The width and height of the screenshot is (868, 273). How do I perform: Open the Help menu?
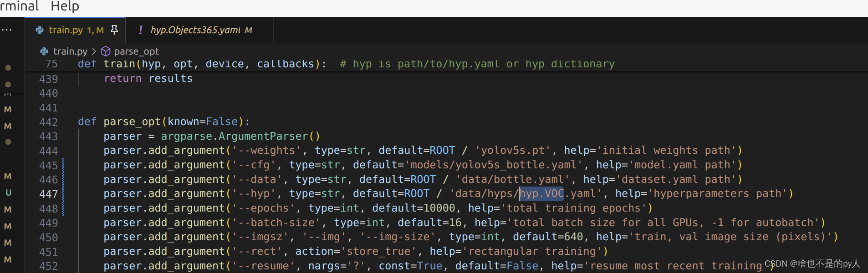pyautogui.click(x=65, y=6)
